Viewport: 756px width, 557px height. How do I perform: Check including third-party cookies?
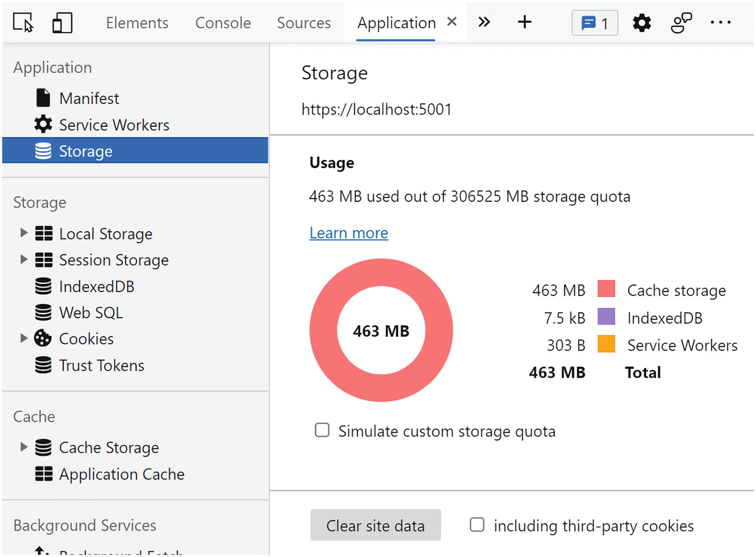tap(477, 525)
